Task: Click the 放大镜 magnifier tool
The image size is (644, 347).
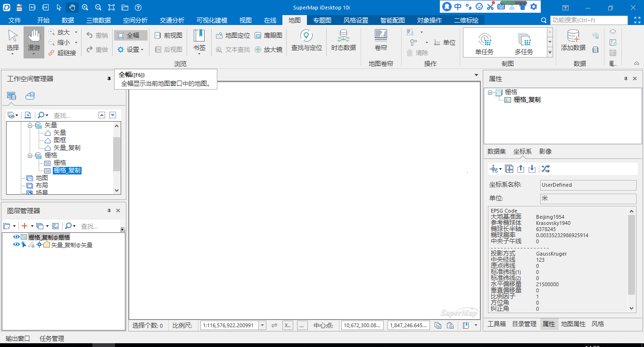Action: point(269,50)
